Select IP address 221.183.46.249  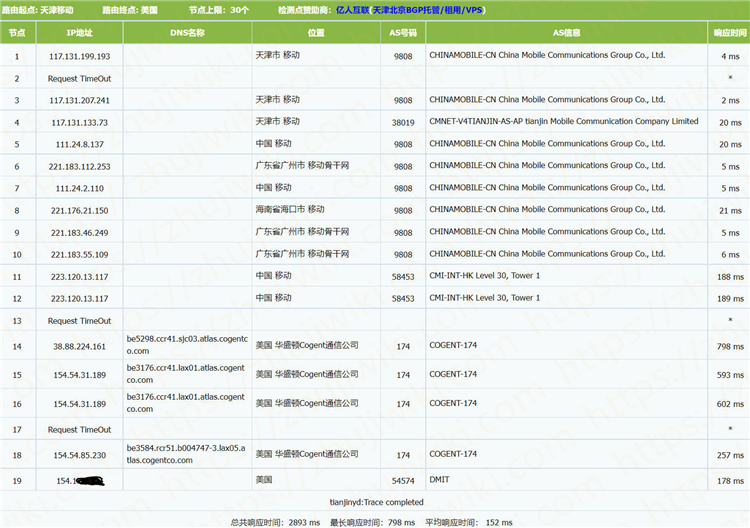79,233
